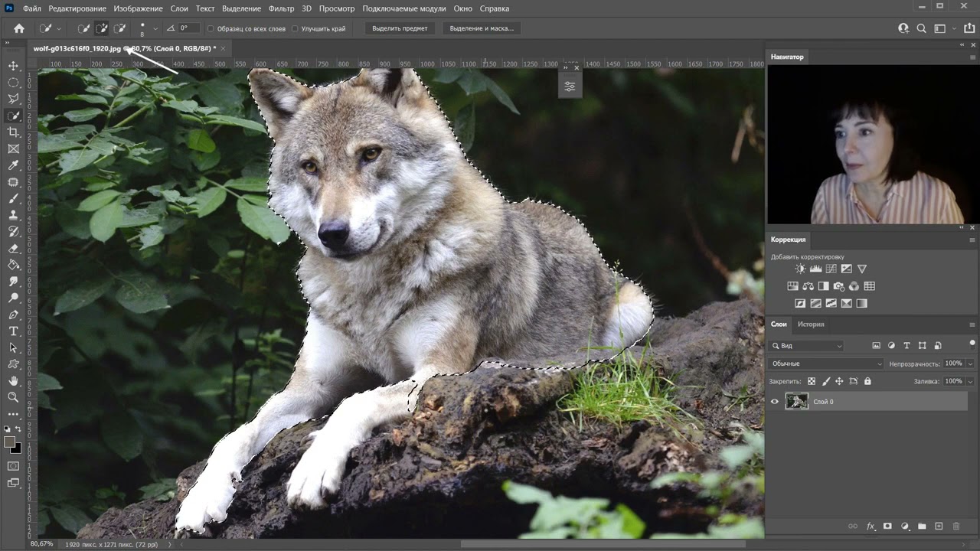Enable "Образец со всех слоев" checkbox
The width and height of the screenshot is (980, 551).
point(211,29)
